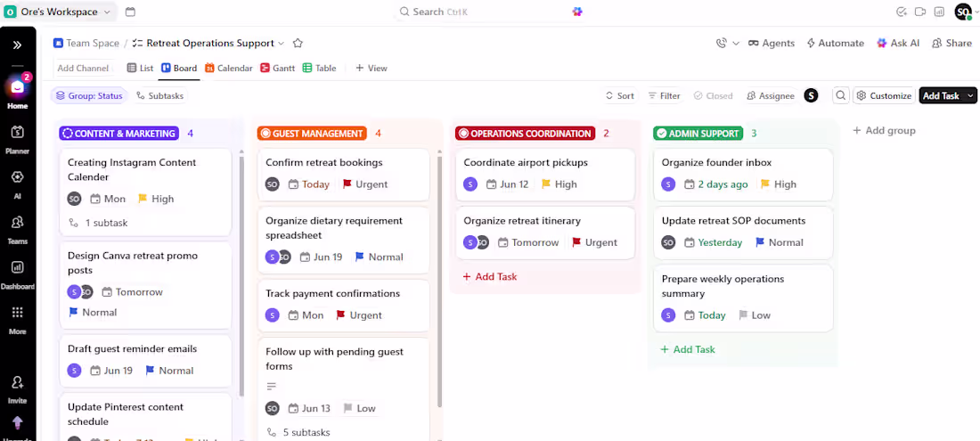Click the Guest Management column scrollbar
This screenshot has width=980, height=441.
tap(439, 282)
